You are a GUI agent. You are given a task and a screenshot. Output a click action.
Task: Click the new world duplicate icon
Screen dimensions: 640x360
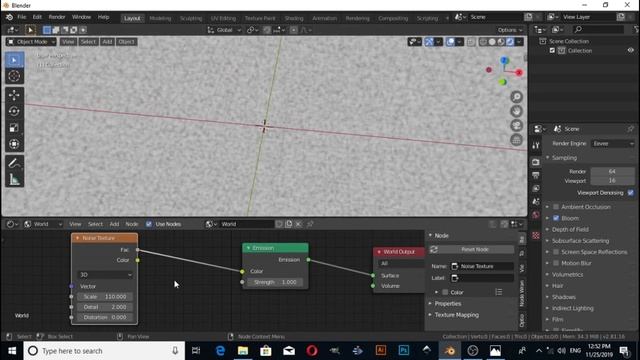coord(289,224)
